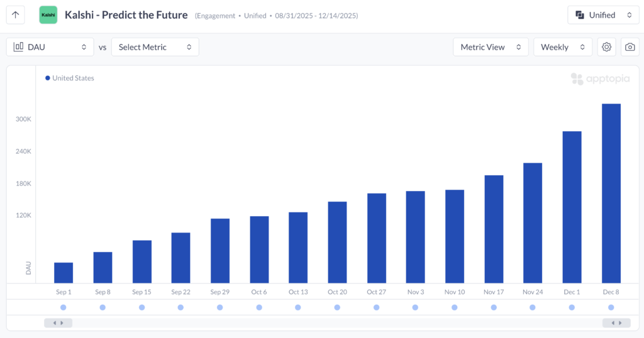The width and height of the screenshot is (644, 338).
Task: Click the Dec 8 bar
Action: (x=611, y=194)
